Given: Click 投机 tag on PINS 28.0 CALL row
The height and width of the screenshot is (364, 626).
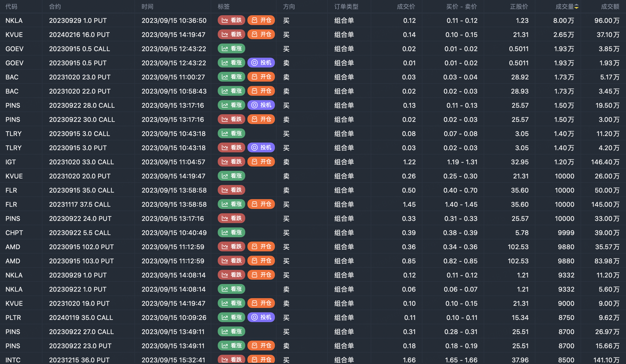Looking at the screenshot, I should click(x=261, y=105).
